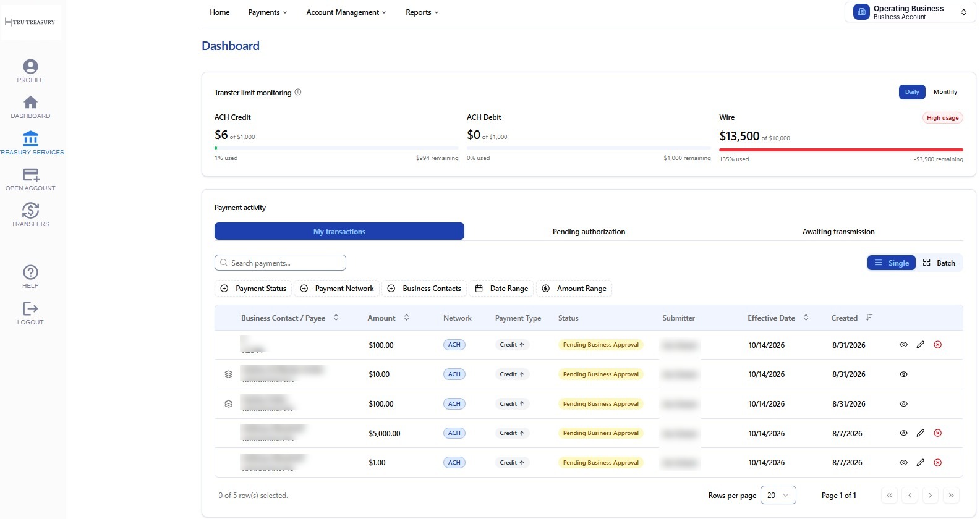Viewport: 980px width, 519px height.
Task: Switch transfer limits to Daily view
Action: click(x=912, y=92)
